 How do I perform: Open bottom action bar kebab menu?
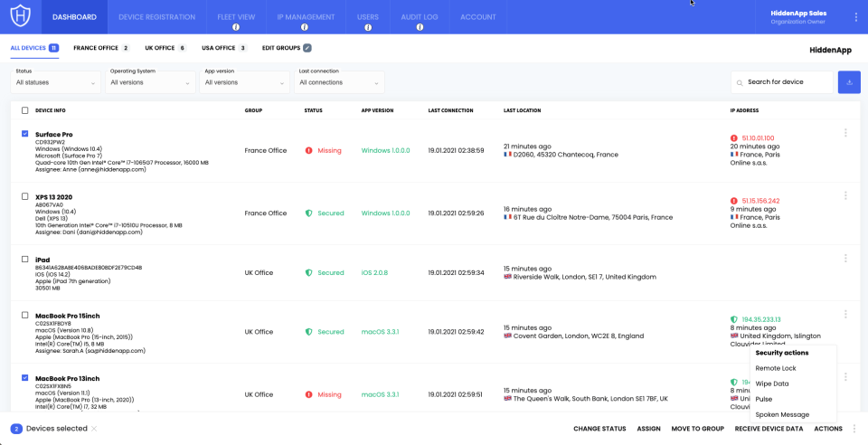(855, 429)
